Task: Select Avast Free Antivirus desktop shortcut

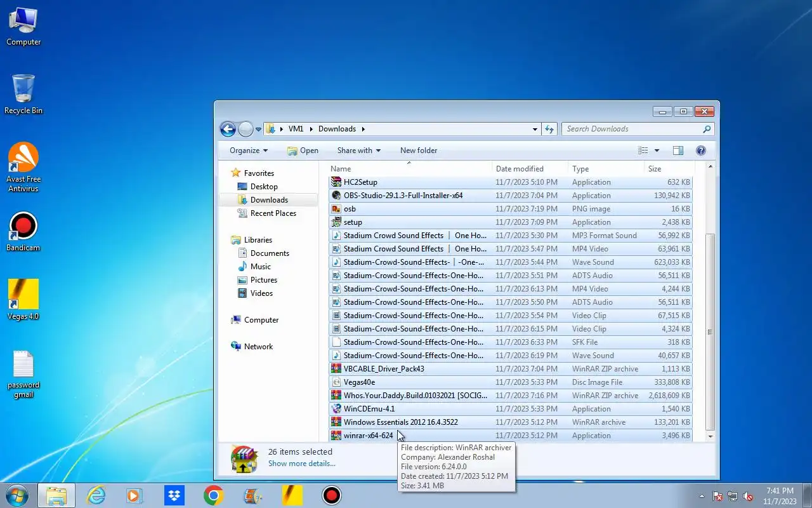Action: pos(23,168)
